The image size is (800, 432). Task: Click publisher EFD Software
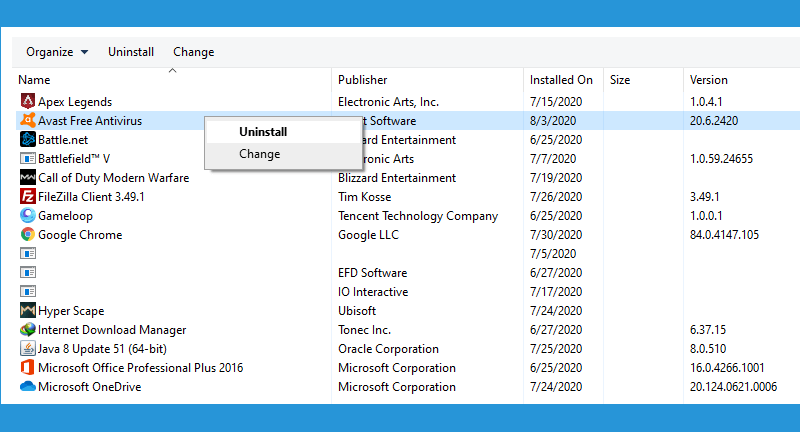click(372, 273)
